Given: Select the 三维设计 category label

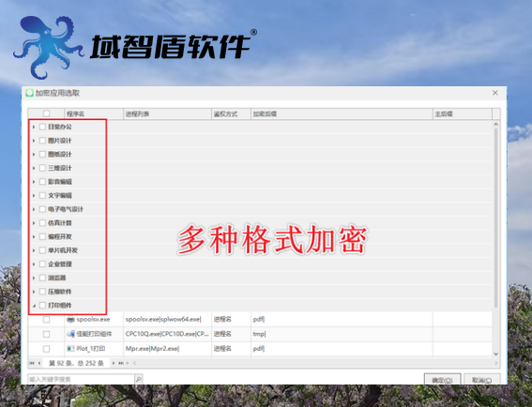Looking at the screenshot, I should pyautogui.click(x=60, y=168).
